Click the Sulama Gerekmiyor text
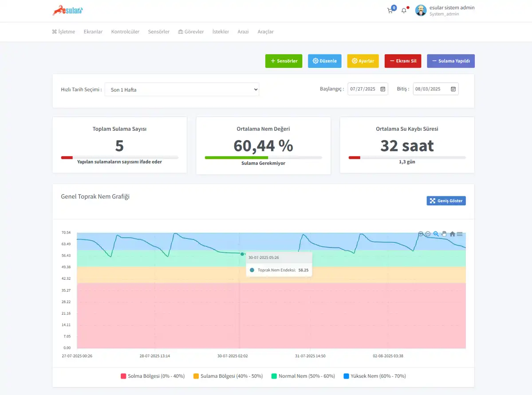532x395 pixels. (263, 164)
